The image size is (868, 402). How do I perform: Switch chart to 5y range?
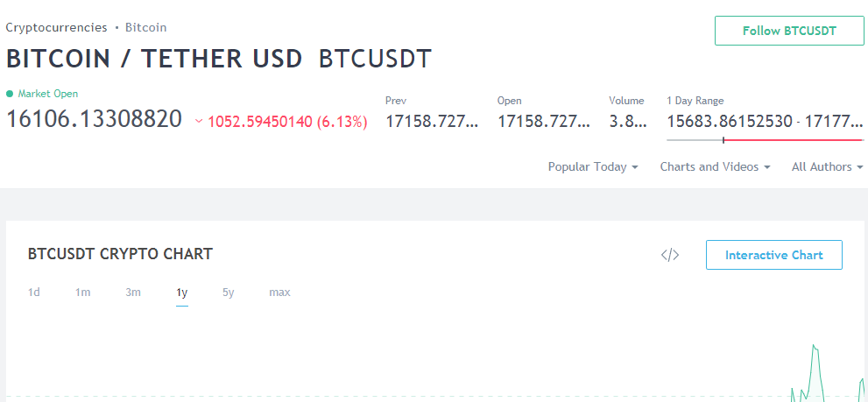[x=228, y=293]
